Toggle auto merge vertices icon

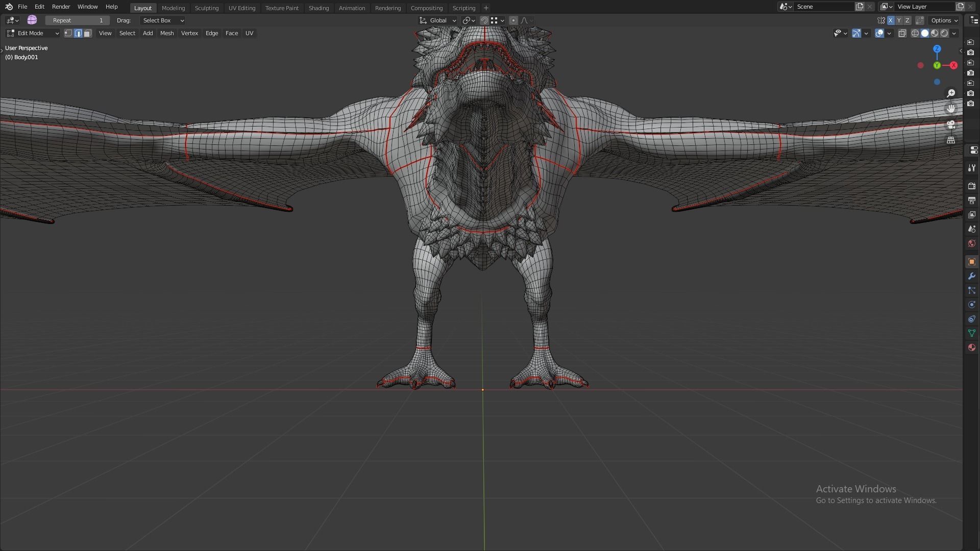[x=920, y=20]
